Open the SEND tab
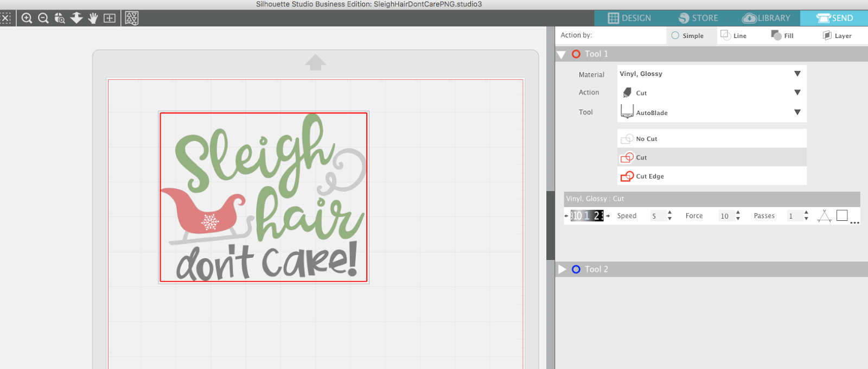The width and height of the screenshot is (868, 369). pos(834,18)
